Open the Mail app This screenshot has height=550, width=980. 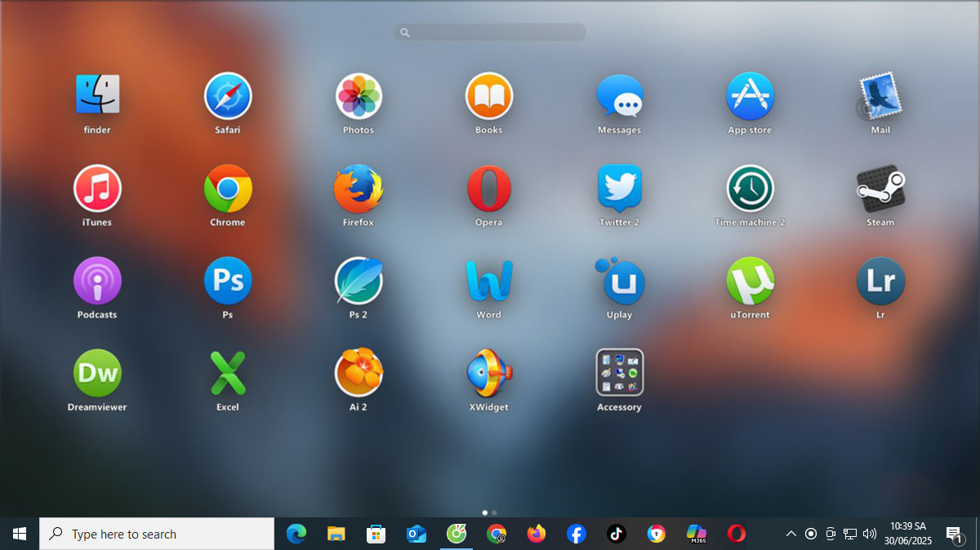[880, 95]
